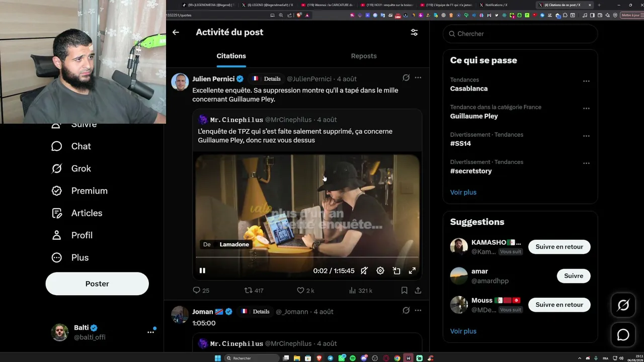Screen dimensions: 644x362
Task: Open the floating messages chat button
Action: [x=623, y=334]
